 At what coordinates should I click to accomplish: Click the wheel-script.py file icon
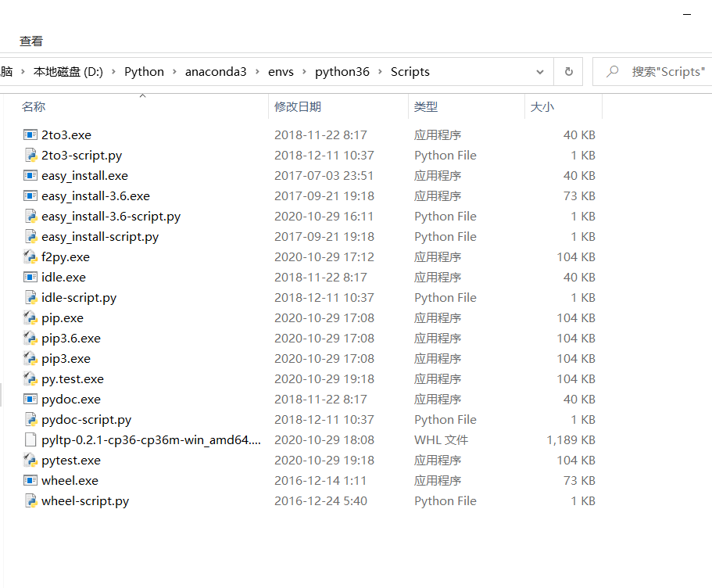coord(30,500)
